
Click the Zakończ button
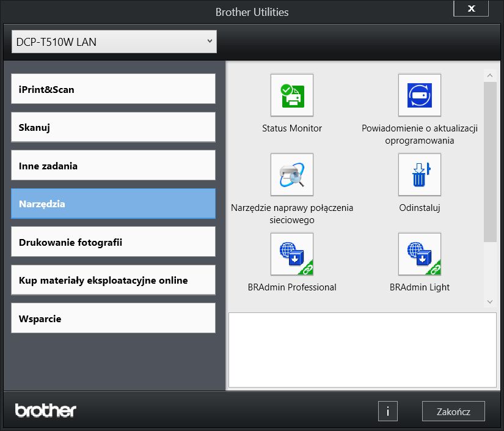[453, 411]
